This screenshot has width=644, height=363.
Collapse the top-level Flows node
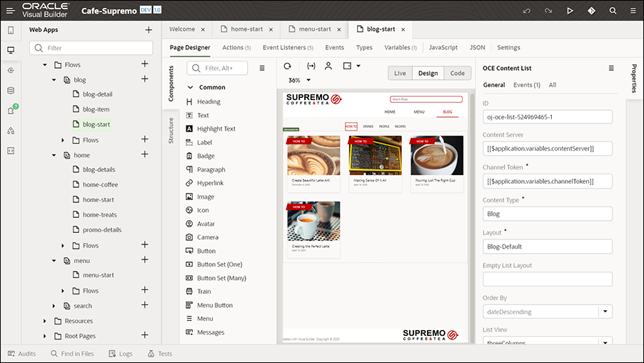[x=45, y=64]
